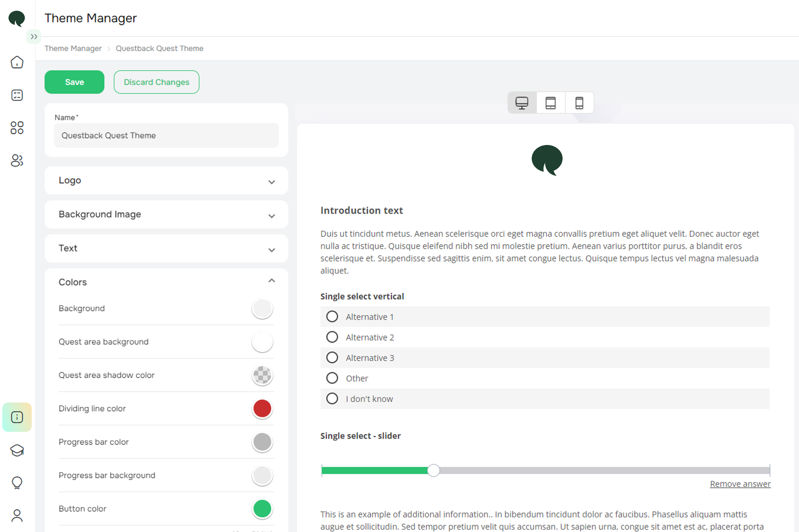Open Theme Manager from the breadcrumb
799x532 pixels.
point(73,48)
